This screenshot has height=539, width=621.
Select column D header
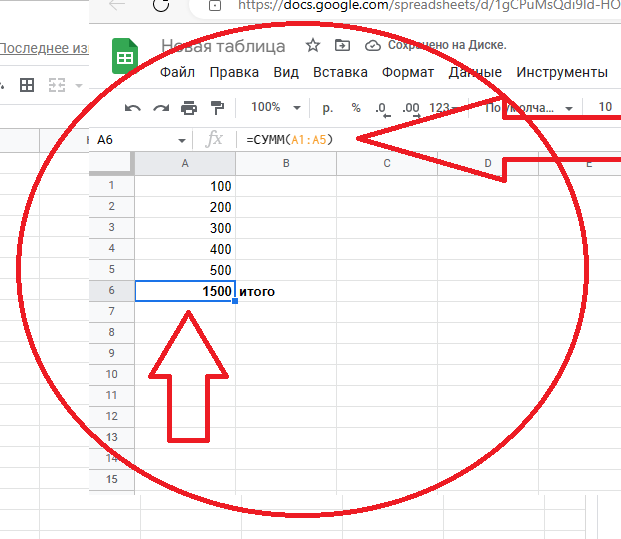click(x=488, y=163)
